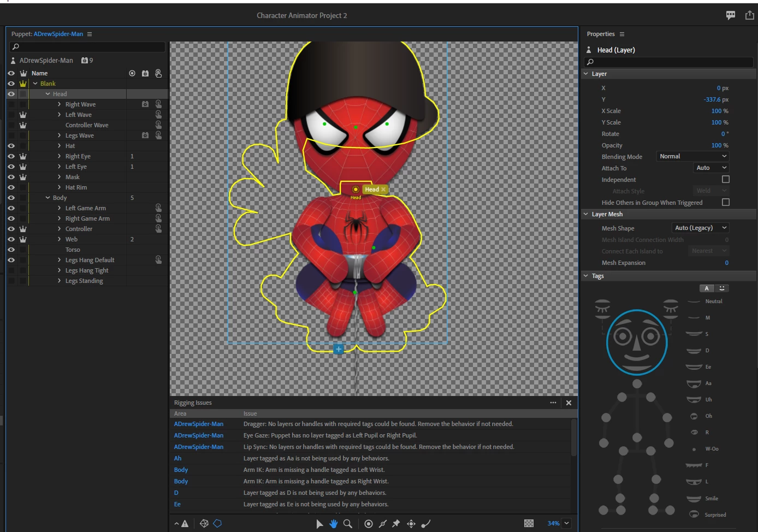Click the ADrewSpider-Man puppet title link
This screenshot has height=532, width=758.
[x=58, y=34]
